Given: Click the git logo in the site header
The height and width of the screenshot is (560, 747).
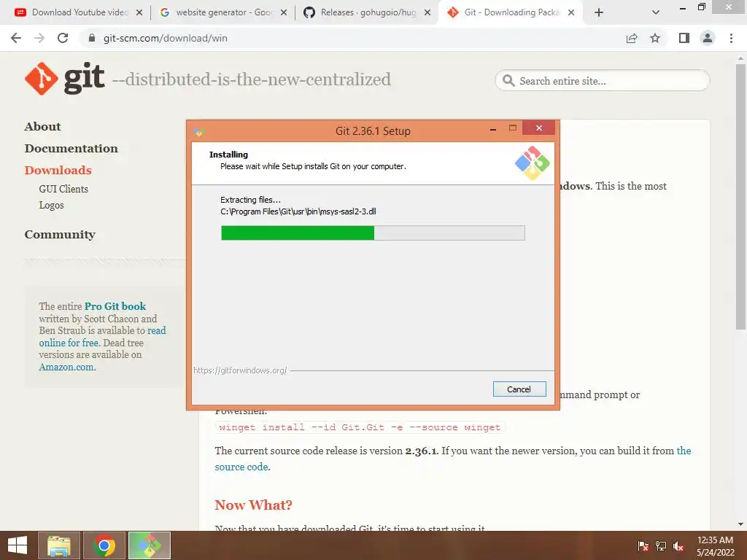Looking at the screenshot, I should click(x=64, y=79).
